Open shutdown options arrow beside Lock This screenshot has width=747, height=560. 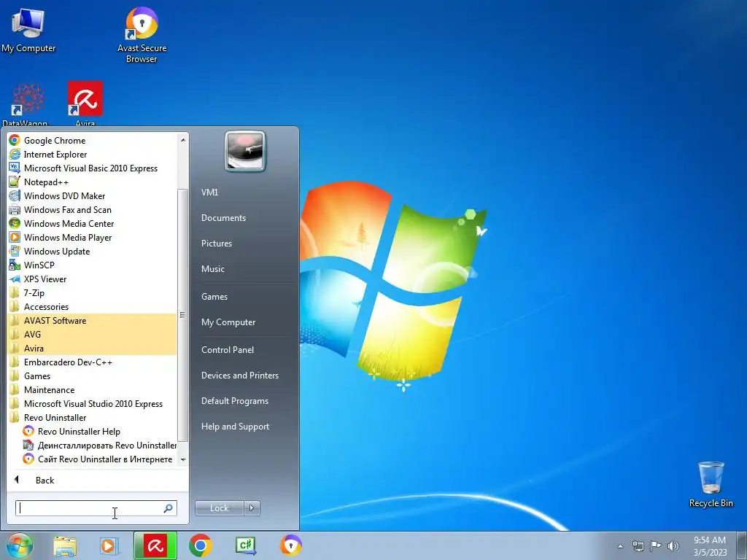coord(252,508)
